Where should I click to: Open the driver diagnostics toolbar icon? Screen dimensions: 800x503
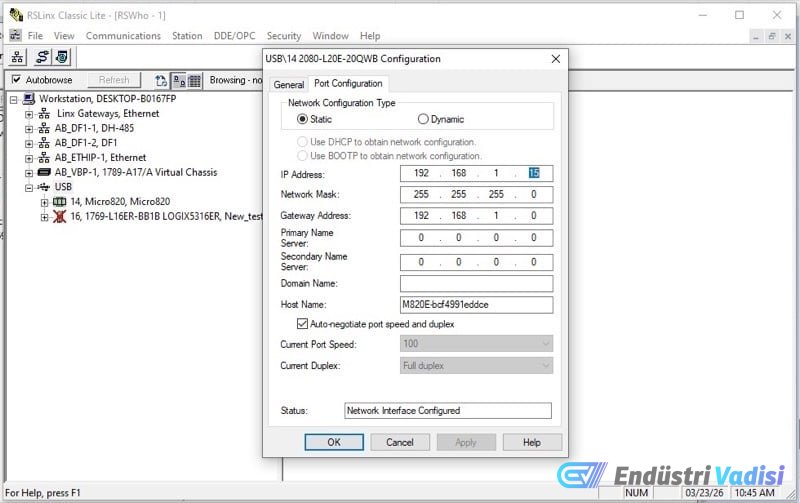pos(62,57)
